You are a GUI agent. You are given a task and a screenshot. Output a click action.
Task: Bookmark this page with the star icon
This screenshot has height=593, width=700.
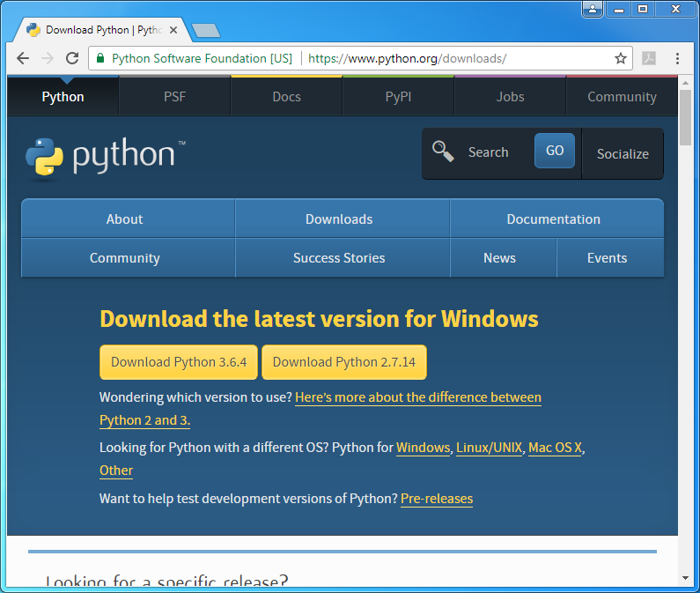click(621, 58)
